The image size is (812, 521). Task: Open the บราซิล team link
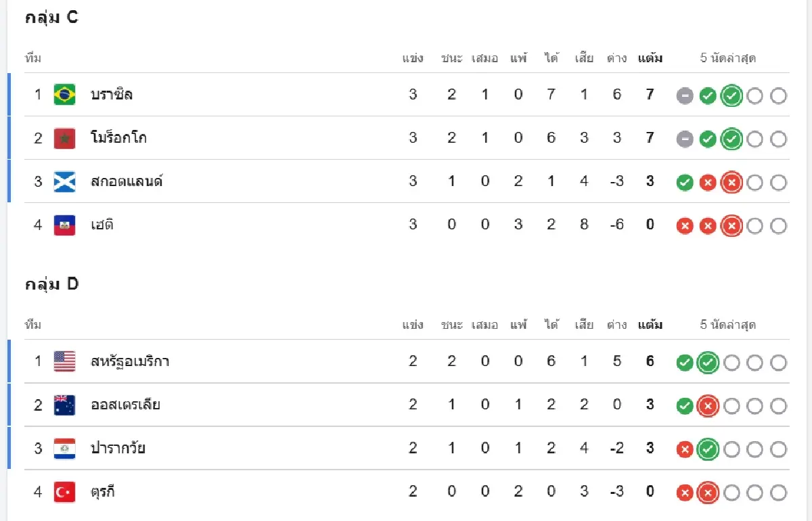tap(112, 95)
